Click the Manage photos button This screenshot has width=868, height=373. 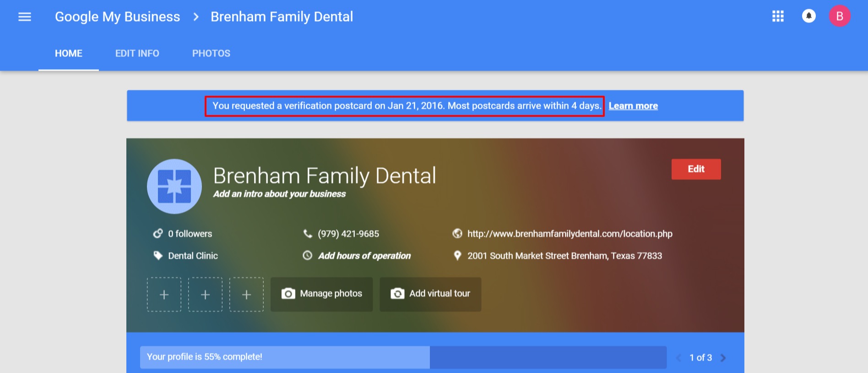pos(321,294)
